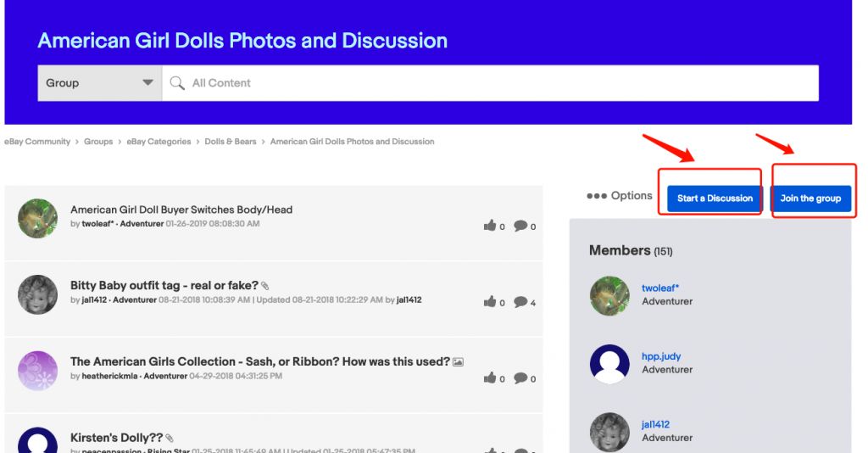Viewport: 868px width, 453px height.
Task: Like the Sash, or Ribbon post
Action: pos(490,377)
